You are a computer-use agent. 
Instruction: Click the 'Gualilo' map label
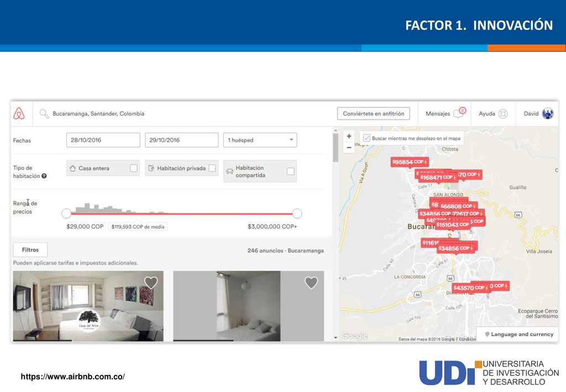pos(517,187)
